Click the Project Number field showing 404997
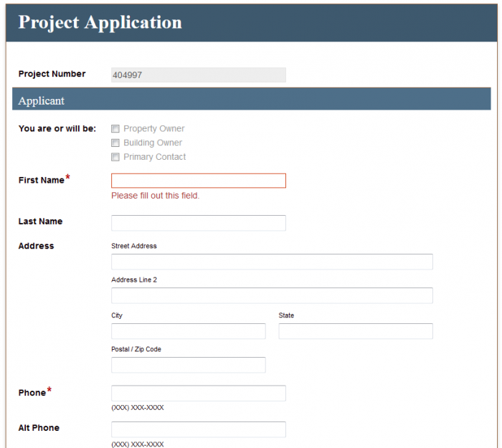The width and height of the screenshot is (502, 448). pyautogui.click(x=199, y=75)
